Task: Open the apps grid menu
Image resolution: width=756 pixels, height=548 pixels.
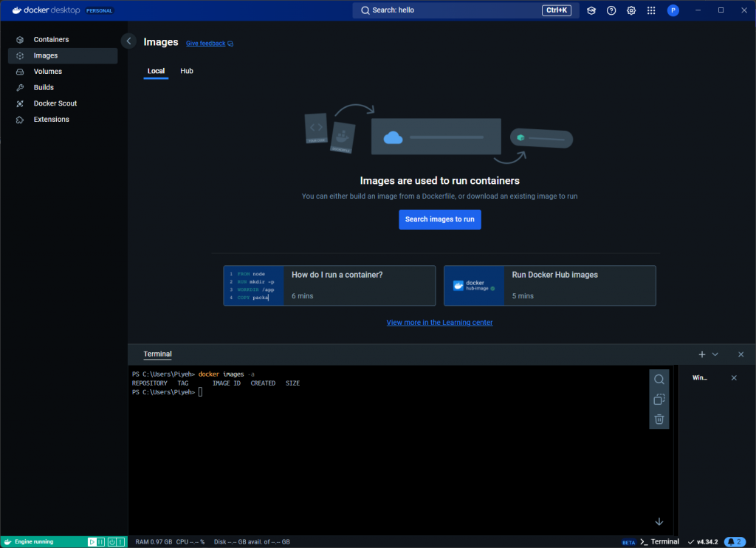Action: [x=651, y=10]
